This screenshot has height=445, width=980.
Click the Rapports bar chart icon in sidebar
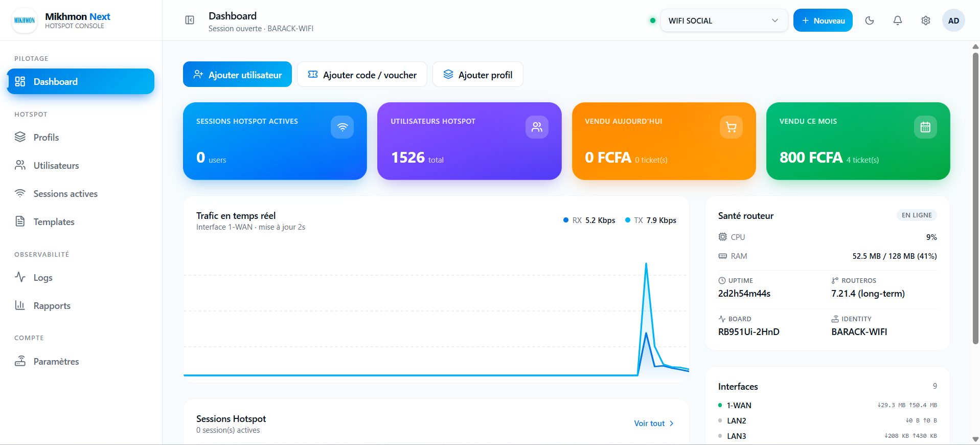[x=20, y=305]
